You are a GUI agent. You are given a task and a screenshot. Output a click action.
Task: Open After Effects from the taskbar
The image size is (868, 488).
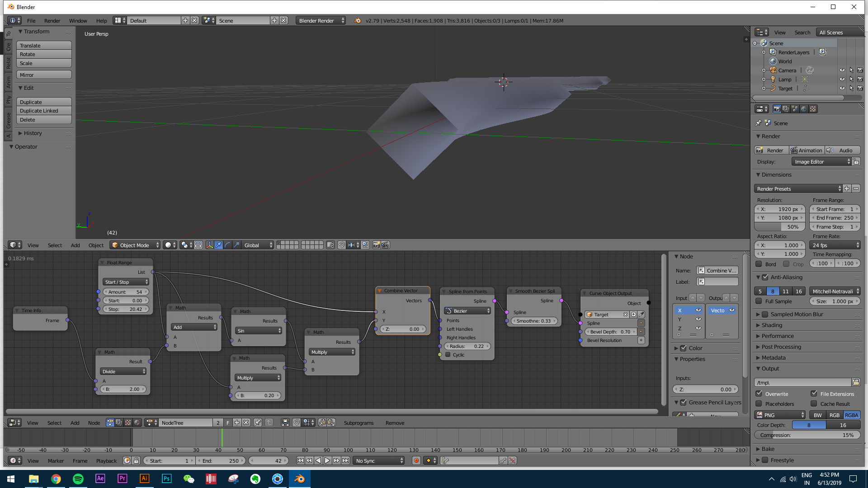100,479
